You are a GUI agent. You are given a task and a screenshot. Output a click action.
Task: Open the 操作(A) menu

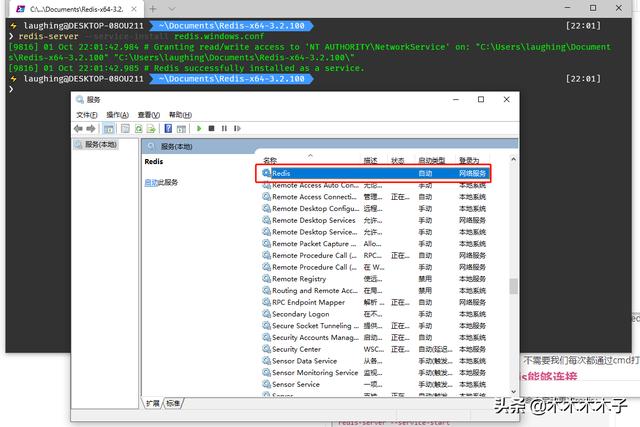tap(118, 115)
